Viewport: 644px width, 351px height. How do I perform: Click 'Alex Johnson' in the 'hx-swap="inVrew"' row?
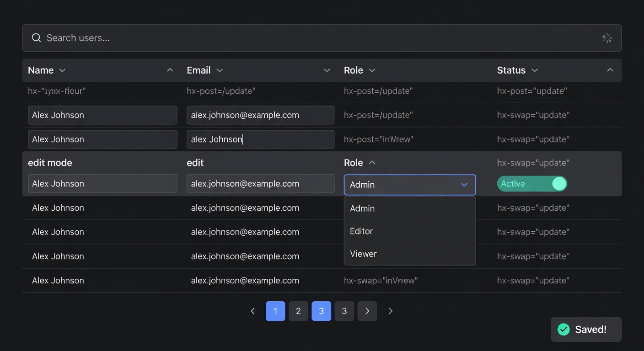click(x=58, y=281)
